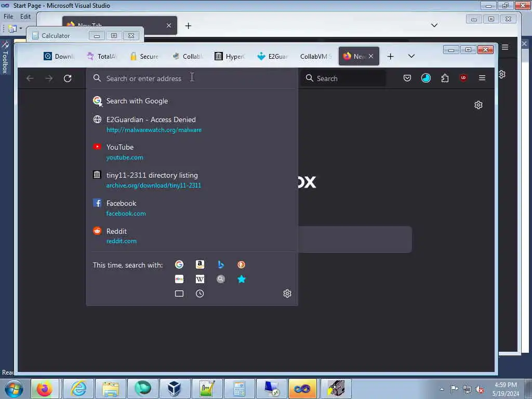Switch to the Downl… tab
Screen dimensions: 532x399
[59, 56]
